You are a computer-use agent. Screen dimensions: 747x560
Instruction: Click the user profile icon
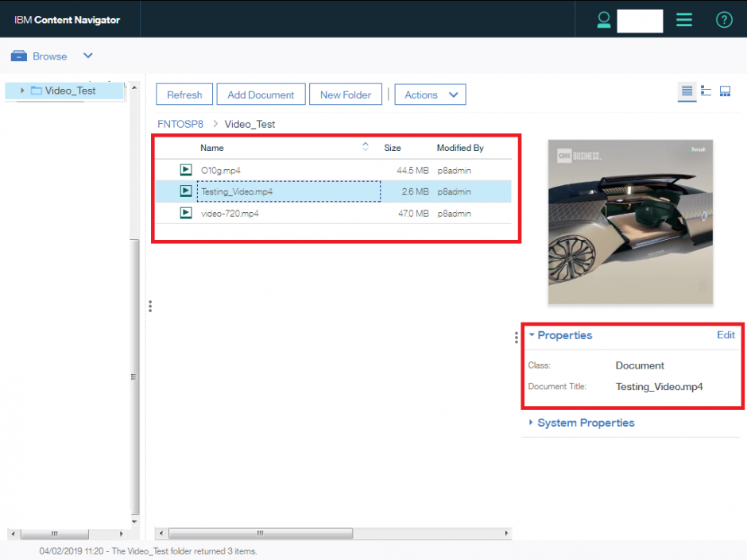tap(604, 20)
